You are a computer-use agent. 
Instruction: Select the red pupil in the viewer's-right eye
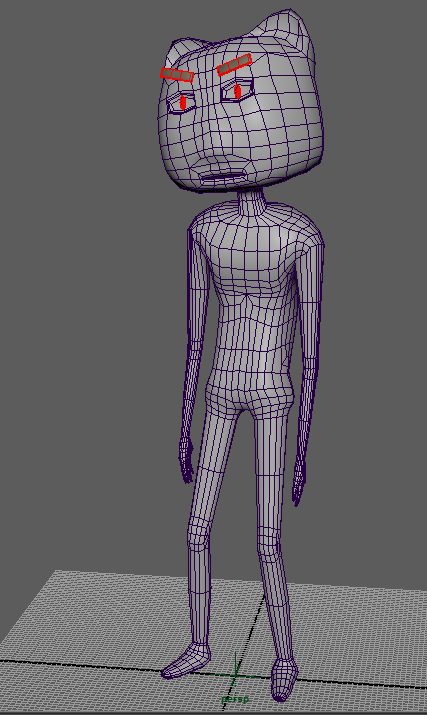click(237, 91)
